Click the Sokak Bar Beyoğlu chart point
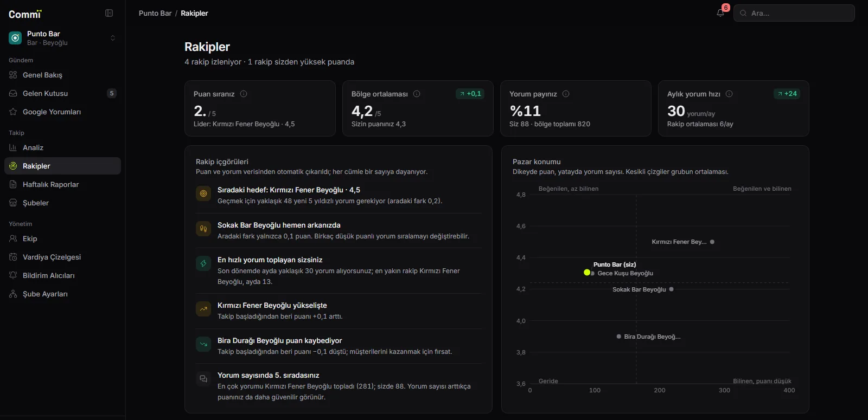 pos(672,289)
